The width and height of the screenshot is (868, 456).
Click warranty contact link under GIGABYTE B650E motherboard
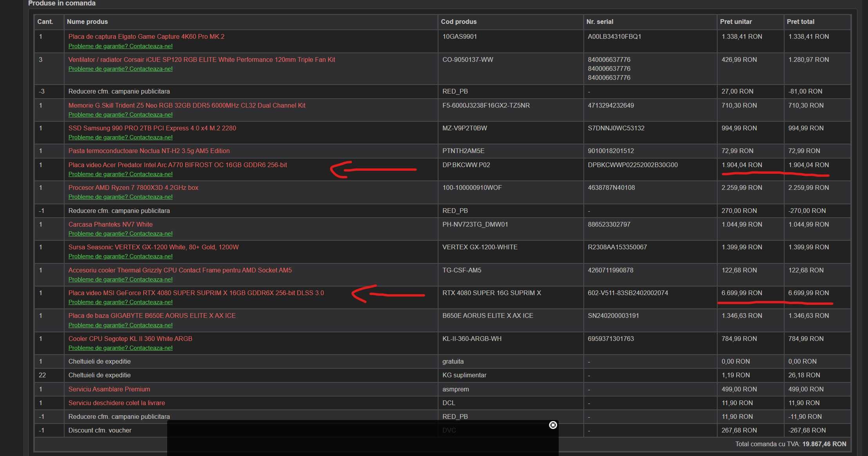click(x=121, y=325)
